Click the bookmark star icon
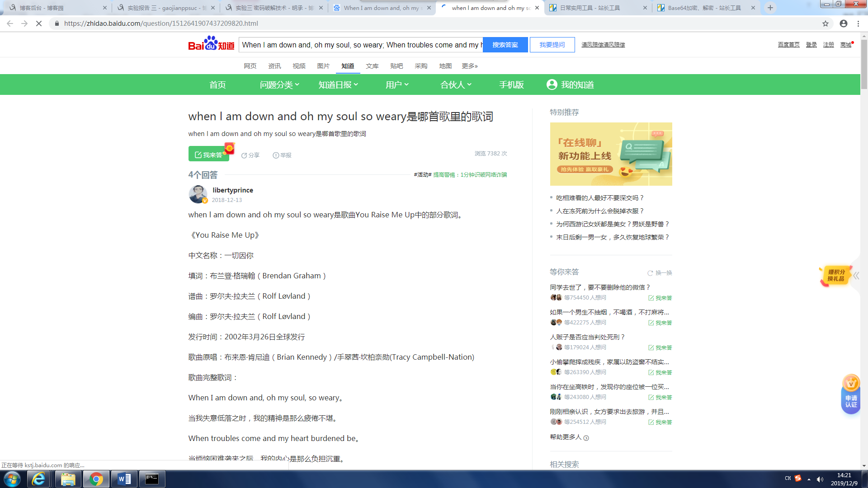The width and height of the screenshot is (868, 488). (826, 23)
